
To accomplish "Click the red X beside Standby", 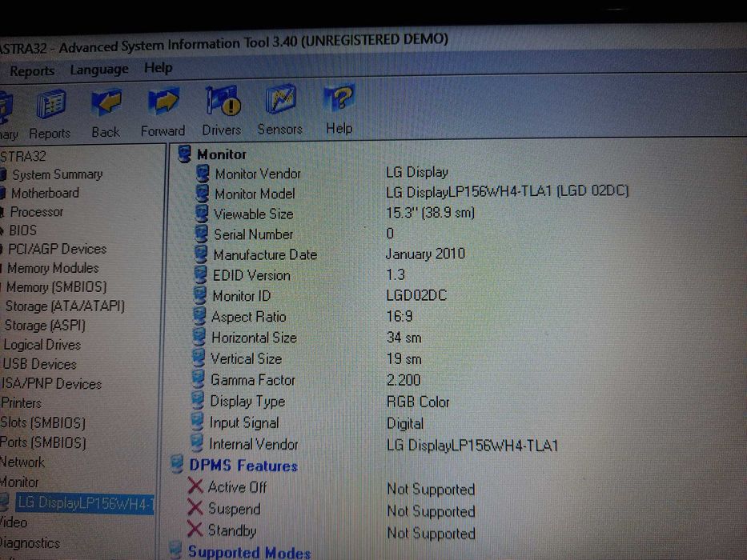I will [195, 530].
